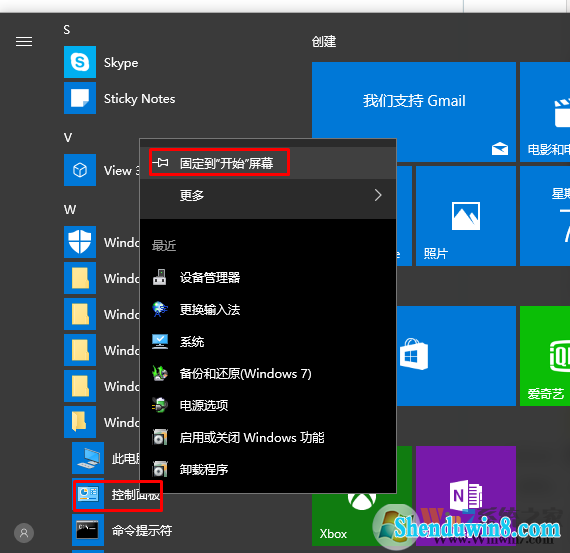Open the Sticky Notes app icon
Screen dimensions: 570x553
pyautogui.click(x=80, y=98)
